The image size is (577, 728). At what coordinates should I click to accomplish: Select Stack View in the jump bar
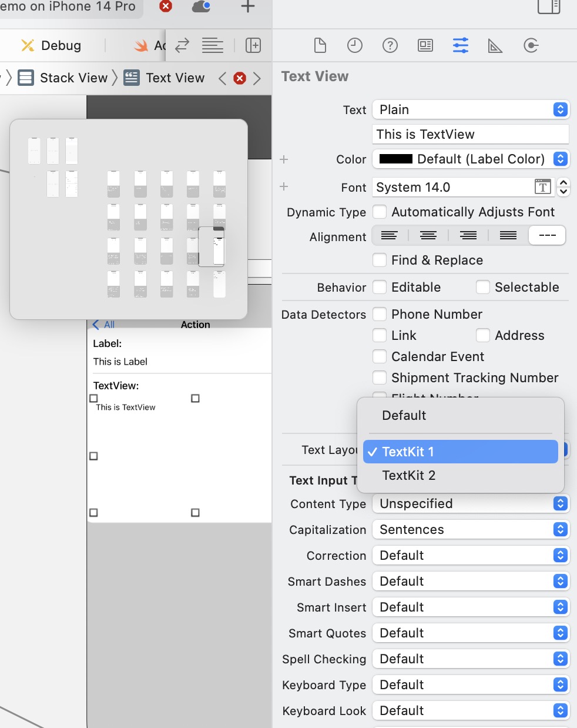point(63,78)
